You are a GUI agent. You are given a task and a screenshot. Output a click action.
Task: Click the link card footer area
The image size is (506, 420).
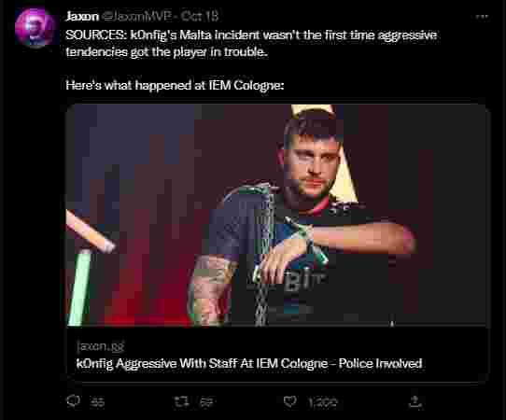pos(277,355)
